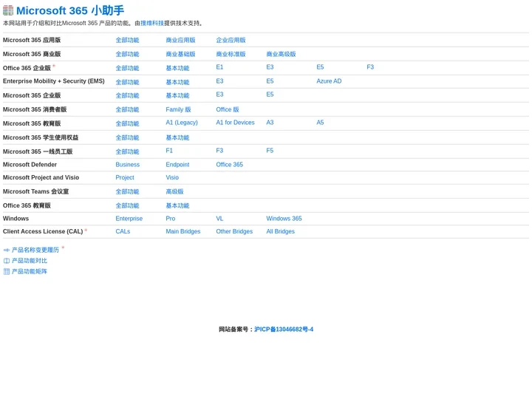Viewport: 532px width, 399px height.
Task: Open the A5 education link
Action: click(320, 123)
